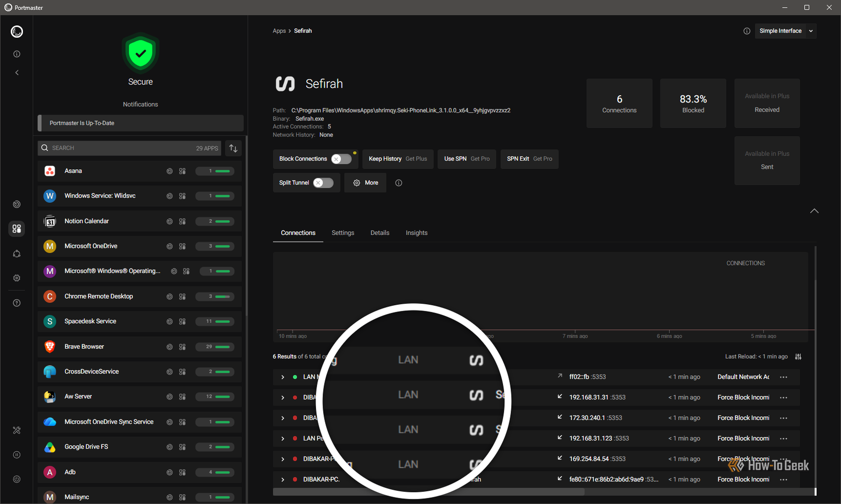Image resolution: width=841 pixels, height=504 pixels.
Task: Toggle the Split Tunnel switch
Action: pos(323,183)
